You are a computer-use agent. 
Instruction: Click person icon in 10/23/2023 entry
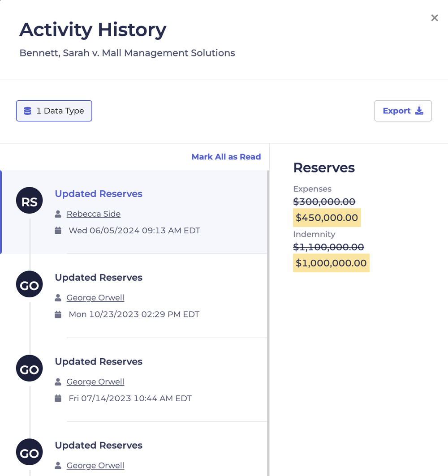(x=58, y=298)
